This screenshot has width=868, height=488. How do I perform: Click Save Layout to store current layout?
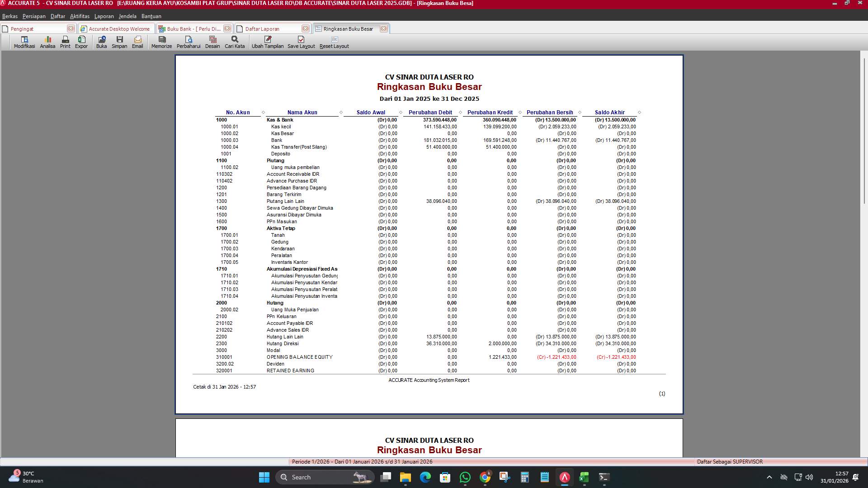point(301,42)
